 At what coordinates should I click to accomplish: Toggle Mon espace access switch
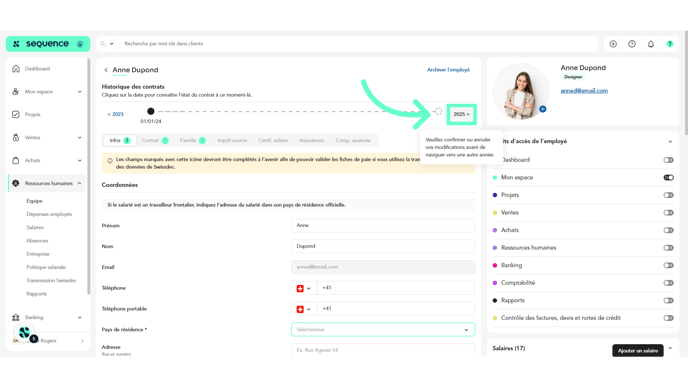(668, 178)
